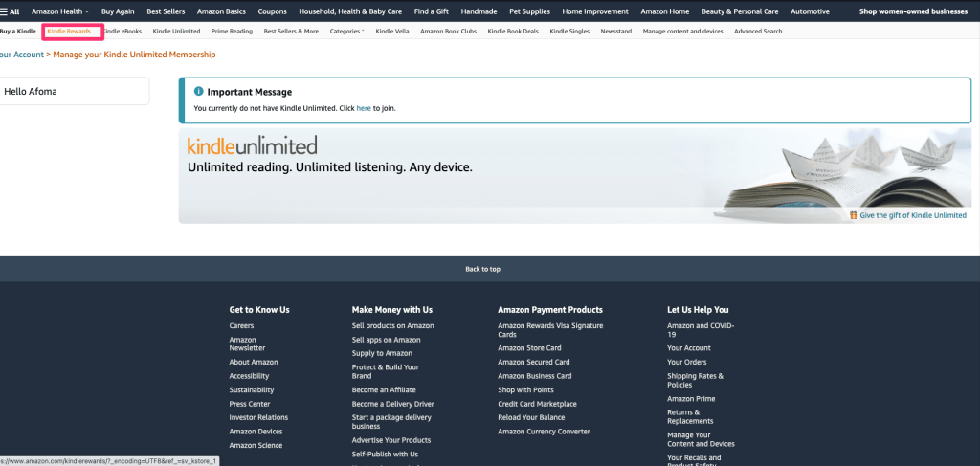Image resolution: width=980 pixels, height=466 pixels.
Task: Open Amazon Currency Converter
Action: pyautogui.click(x=544, y=432)
